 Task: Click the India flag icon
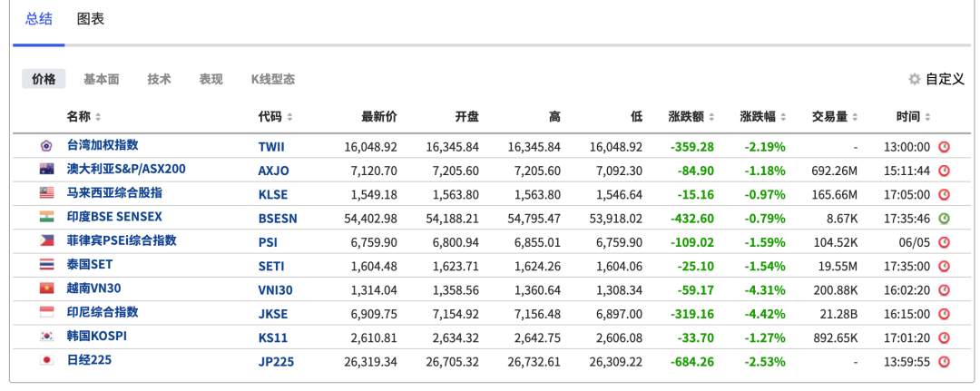pyautogui.click(x=46, y=218)
